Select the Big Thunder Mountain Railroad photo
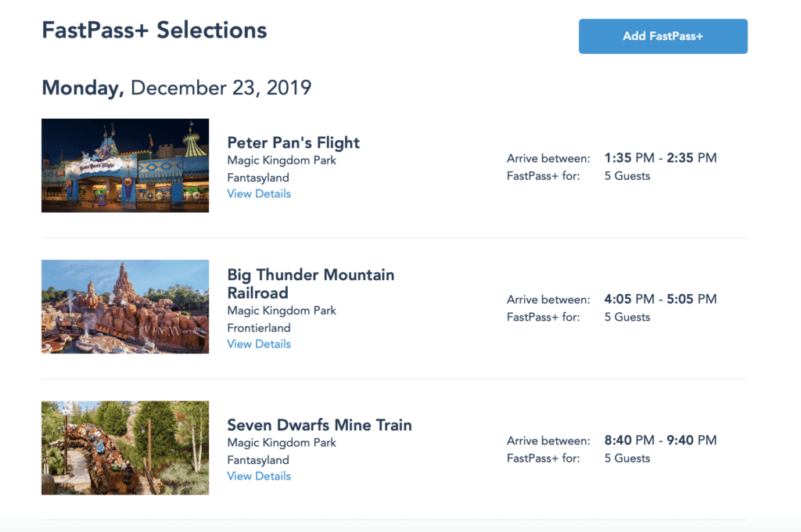This screenshot has height=532, width=801. tap(125, 307)
